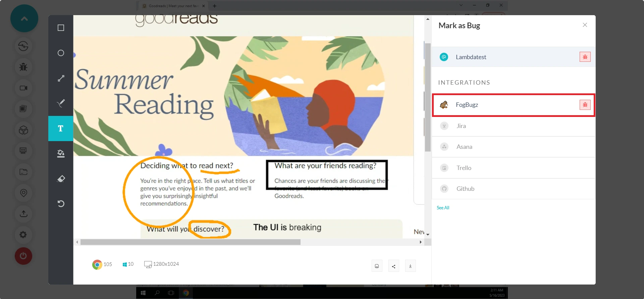Select the eraser tool
Image resolution: width=644 pixels, height=299 pixels.
[61, 179]
